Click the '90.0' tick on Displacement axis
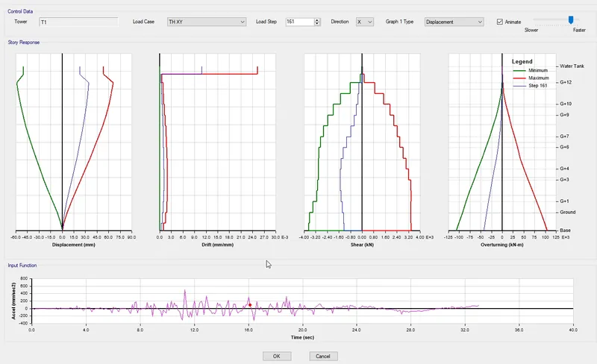 click(131, 237)
